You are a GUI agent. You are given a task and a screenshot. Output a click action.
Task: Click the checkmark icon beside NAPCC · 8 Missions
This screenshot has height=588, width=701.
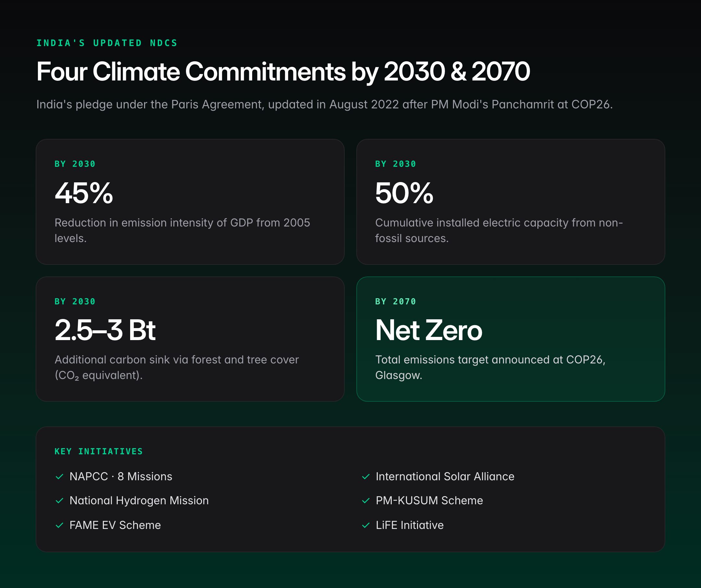(x=59, y=477)
